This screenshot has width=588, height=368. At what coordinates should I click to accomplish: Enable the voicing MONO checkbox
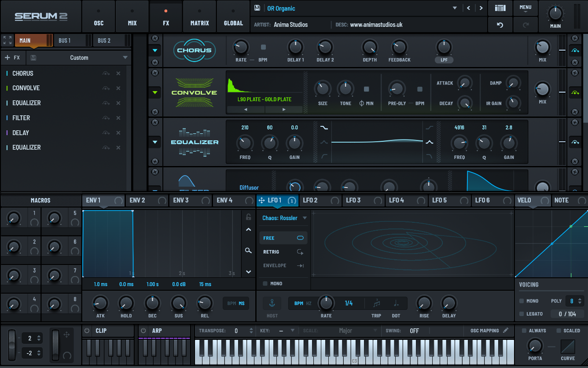pos(522,301)
